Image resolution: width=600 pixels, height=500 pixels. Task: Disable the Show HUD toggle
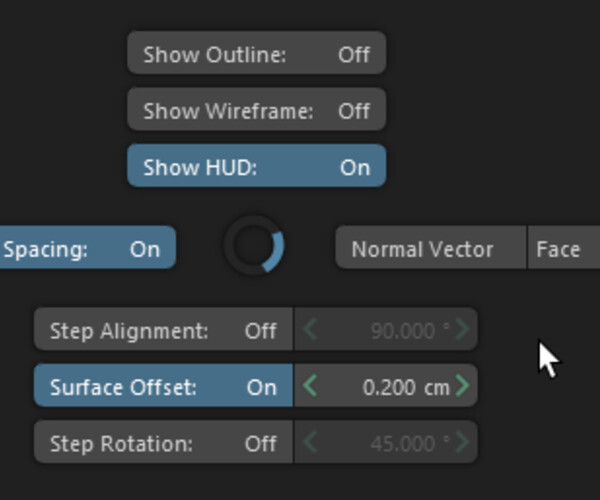tap(256, 167)
